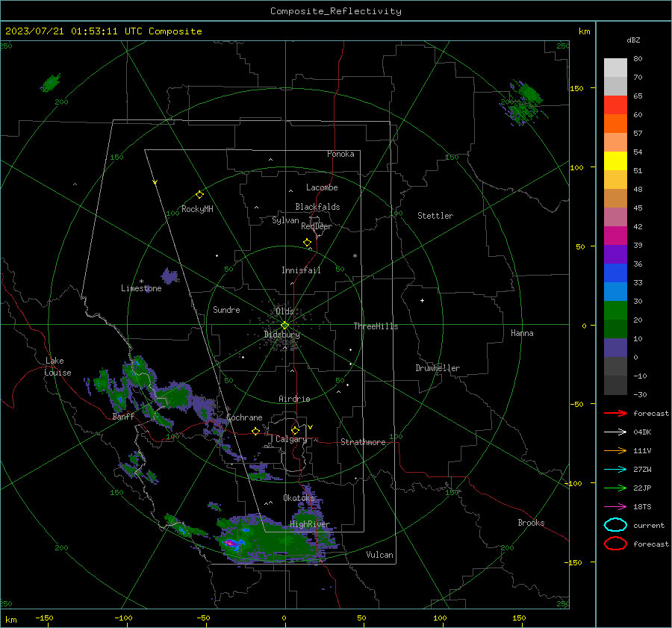
Task: Click the white plus marker west of Hanna
Action: (422, 300)
